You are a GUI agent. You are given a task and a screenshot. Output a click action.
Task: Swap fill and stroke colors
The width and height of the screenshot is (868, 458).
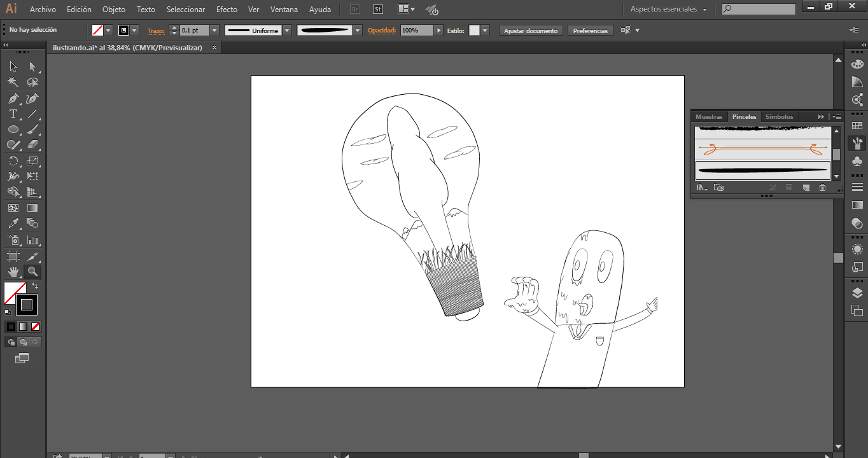pyautogui.click(x=35, y=286)
